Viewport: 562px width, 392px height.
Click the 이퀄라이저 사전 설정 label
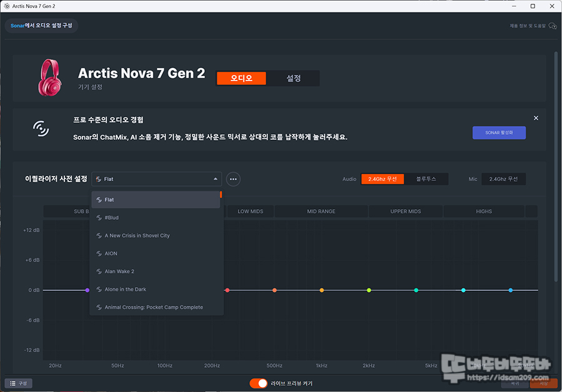click(x=56, y=179)
